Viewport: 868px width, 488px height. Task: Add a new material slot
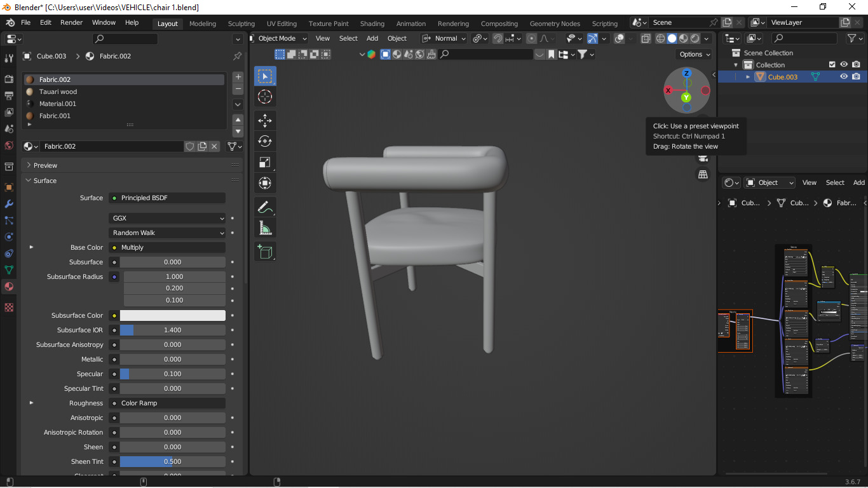point(238,77)
